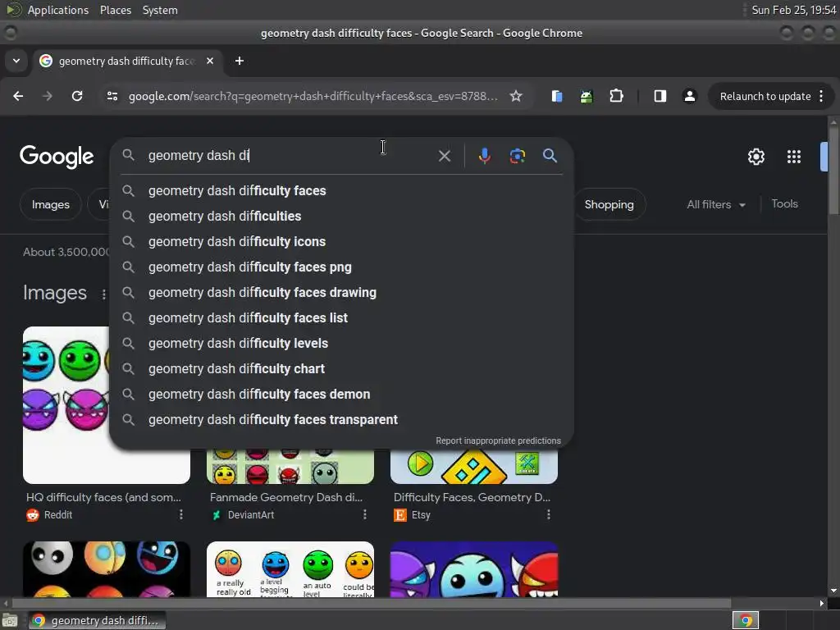
Task: Open the Chrome profile icon
Action: 689,96
